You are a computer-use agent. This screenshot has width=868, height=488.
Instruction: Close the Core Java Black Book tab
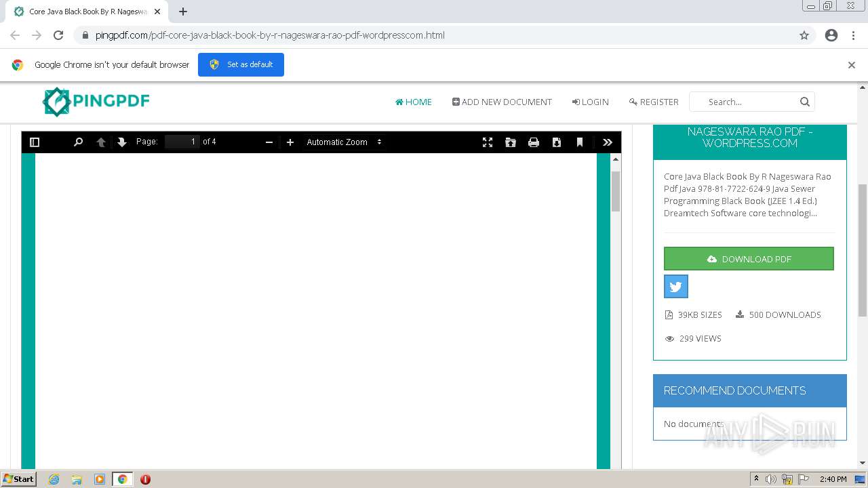coord(157,12)
